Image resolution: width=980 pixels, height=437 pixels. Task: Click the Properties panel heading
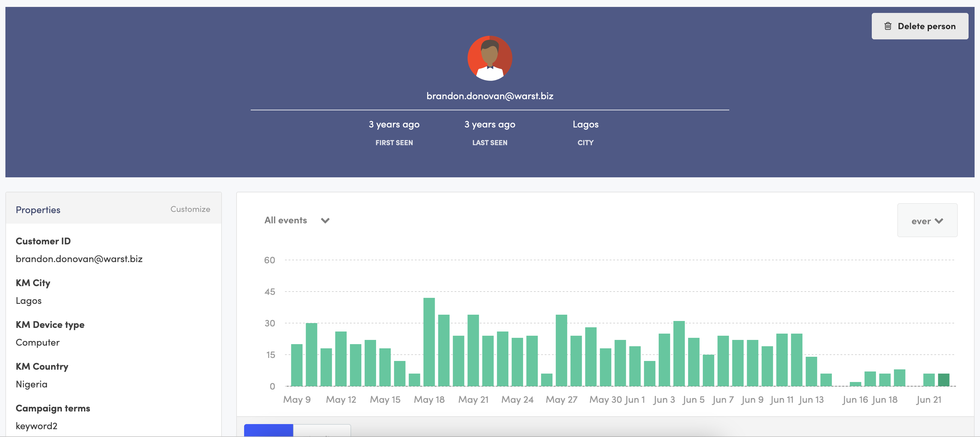pos(38,209)
